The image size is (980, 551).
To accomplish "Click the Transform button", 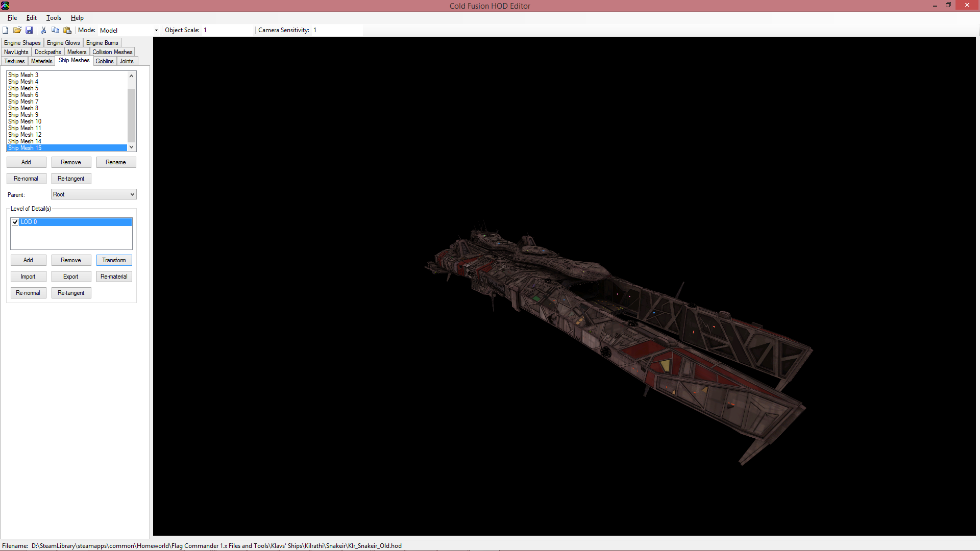I will tap(114, 260).
